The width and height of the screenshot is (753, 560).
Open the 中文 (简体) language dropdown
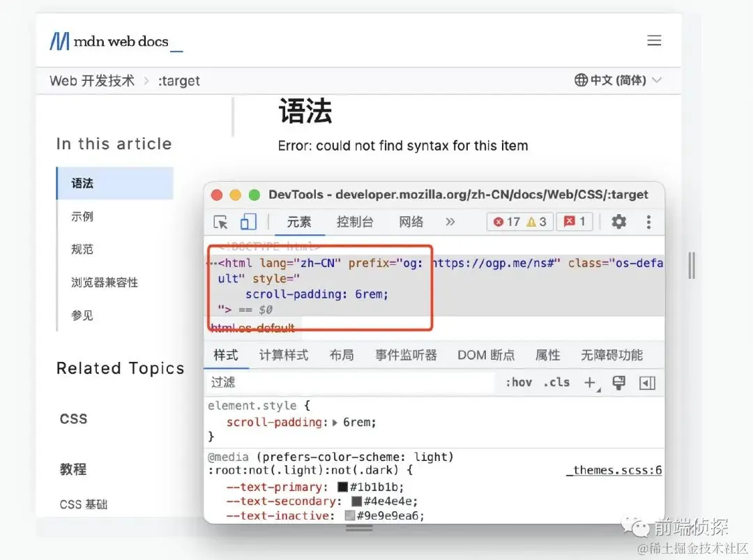point(618,80)
